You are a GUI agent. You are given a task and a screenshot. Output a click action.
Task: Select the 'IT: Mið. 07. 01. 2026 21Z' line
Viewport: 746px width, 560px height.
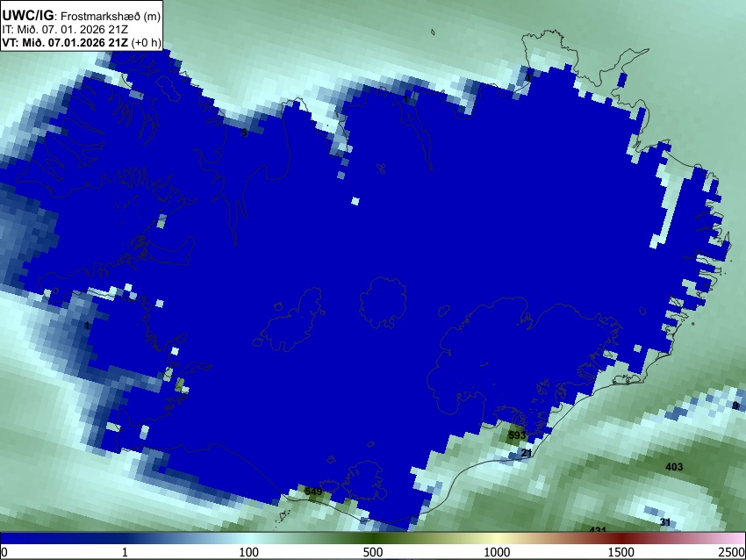pos(65,30)
